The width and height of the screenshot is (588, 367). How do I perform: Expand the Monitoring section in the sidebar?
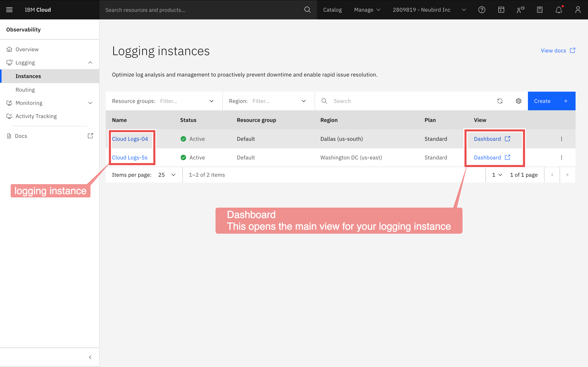[90, 103]
